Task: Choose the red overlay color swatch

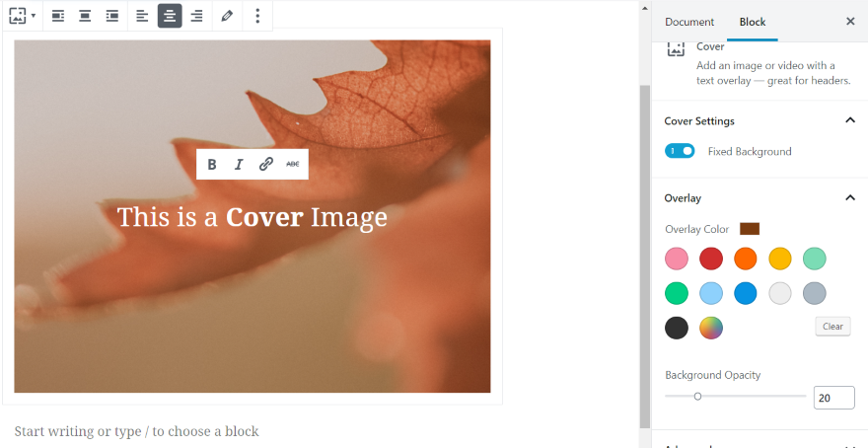Action: pos(711,259)
